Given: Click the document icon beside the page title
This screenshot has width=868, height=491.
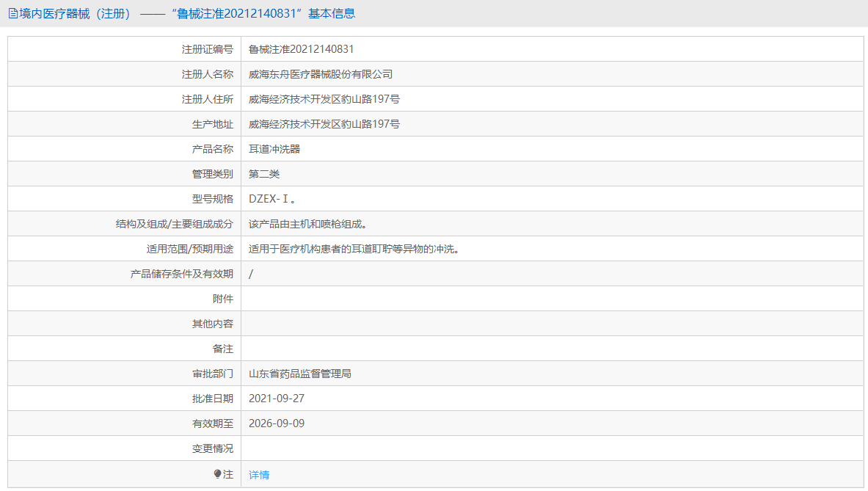Looking at the screenshot, I should point(12,14).
